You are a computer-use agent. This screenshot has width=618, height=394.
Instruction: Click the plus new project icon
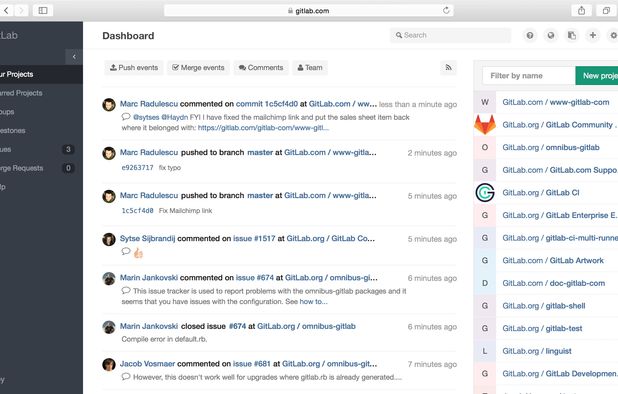point(592,35)
